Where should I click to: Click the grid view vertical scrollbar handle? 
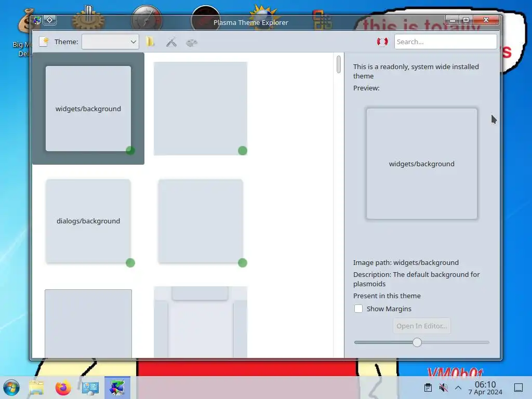point(339,64)
